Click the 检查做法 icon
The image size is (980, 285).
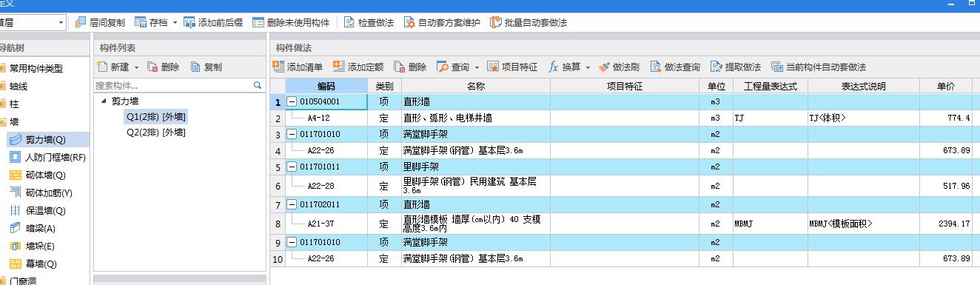point(349,23)
